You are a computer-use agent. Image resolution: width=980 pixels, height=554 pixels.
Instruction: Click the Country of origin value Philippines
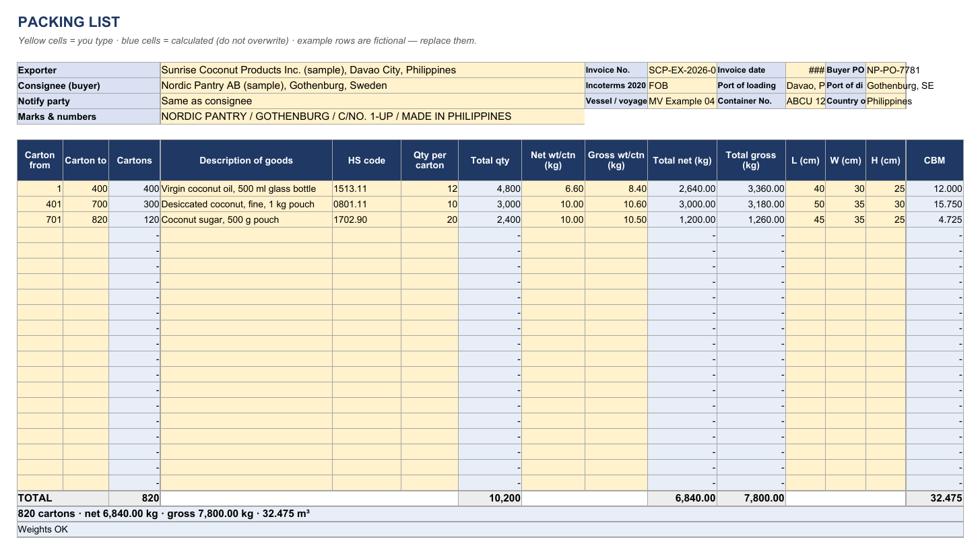(886, 101)
